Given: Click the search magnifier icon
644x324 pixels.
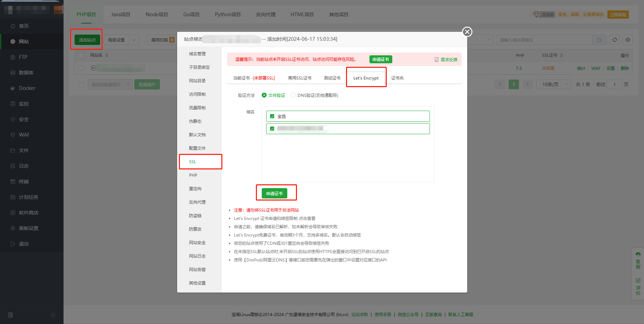Looking at the screenshot, I should [x=599, y=40].
